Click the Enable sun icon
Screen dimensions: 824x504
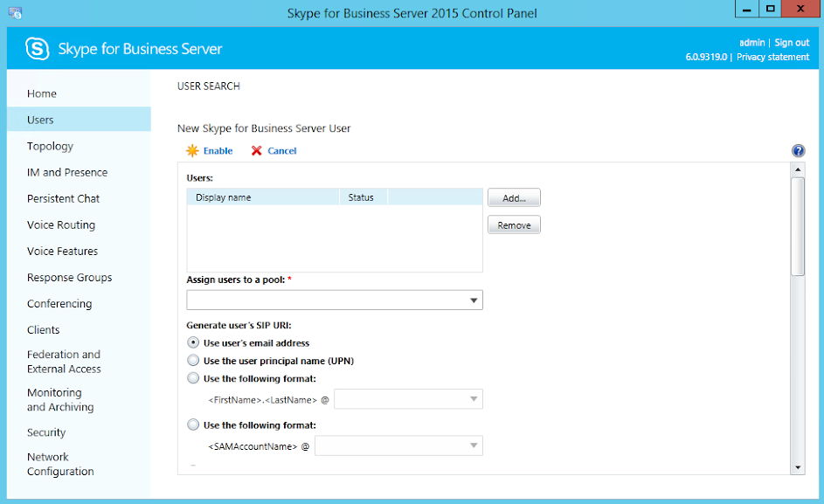coord(192,151)
